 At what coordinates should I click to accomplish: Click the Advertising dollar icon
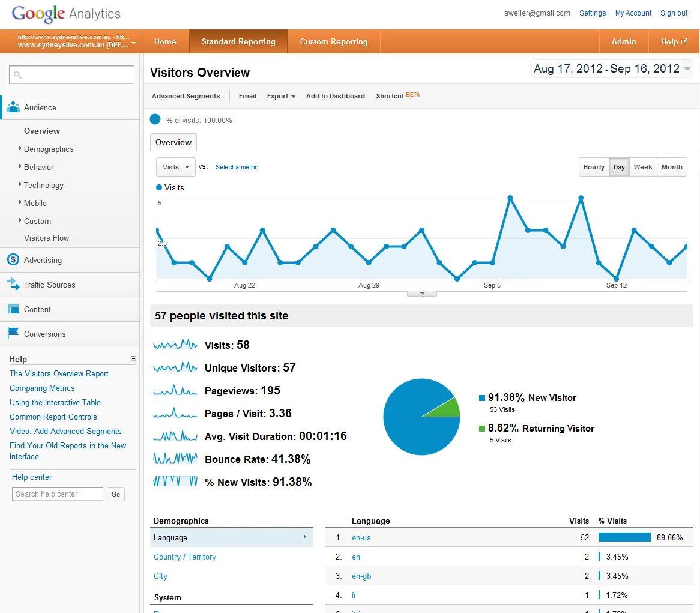[13, 259]
